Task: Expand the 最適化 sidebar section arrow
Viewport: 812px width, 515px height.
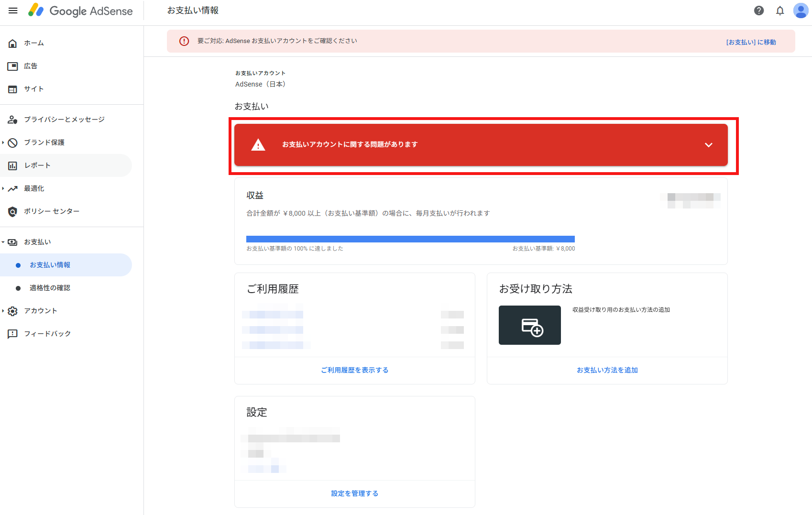Action: (3, 188)
